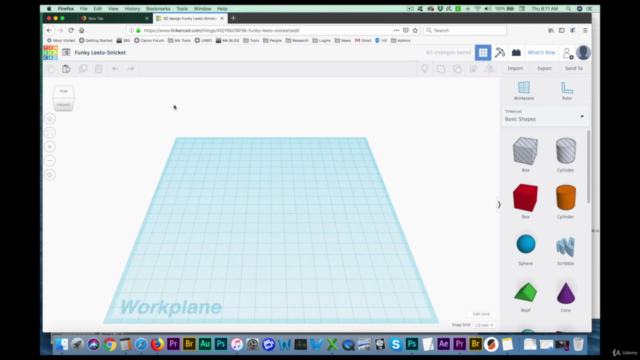Click the Undo arrow
Viewport: 640px width, 360px height.
[115, 69]
